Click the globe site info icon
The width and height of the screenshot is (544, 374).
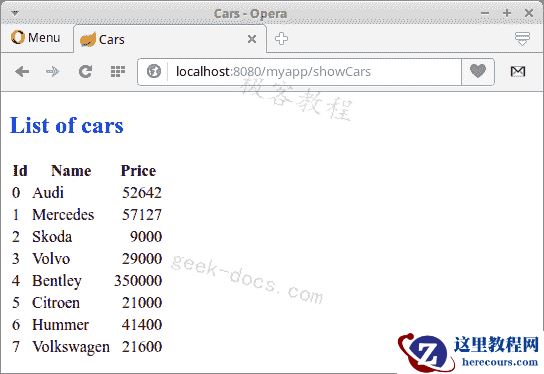[153, 71]
